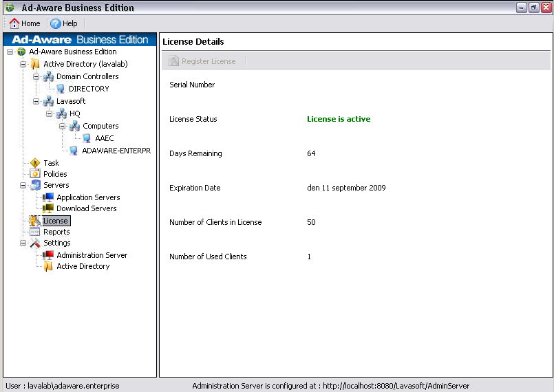Click the License Details heading
This screenshot has height=392, width=554.
click(193, 42)
